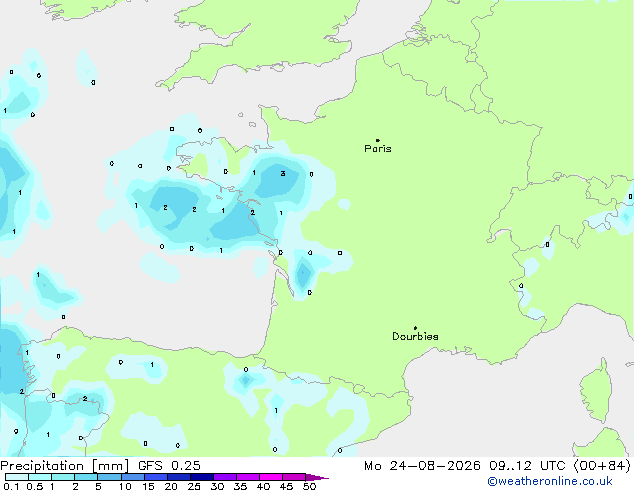Click the Paris city label
This screenshot has height=490, width=634.
coord(378,149)
